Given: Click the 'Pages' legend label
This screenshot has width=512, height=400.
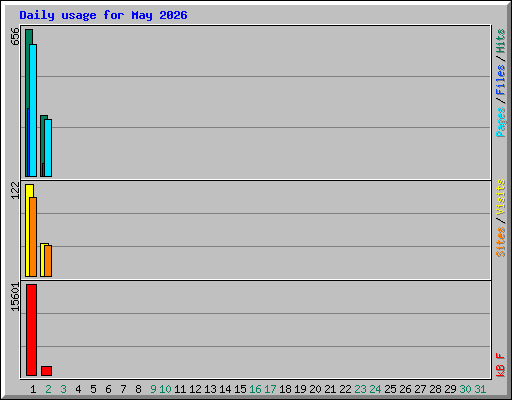Looking at the screenshot, I should (501, 122).
